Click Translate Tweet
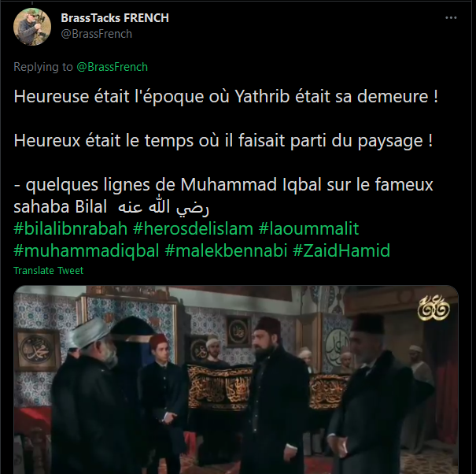Viewport: 476px width, 474px height. pyautogui.click(x=48, y=270)
